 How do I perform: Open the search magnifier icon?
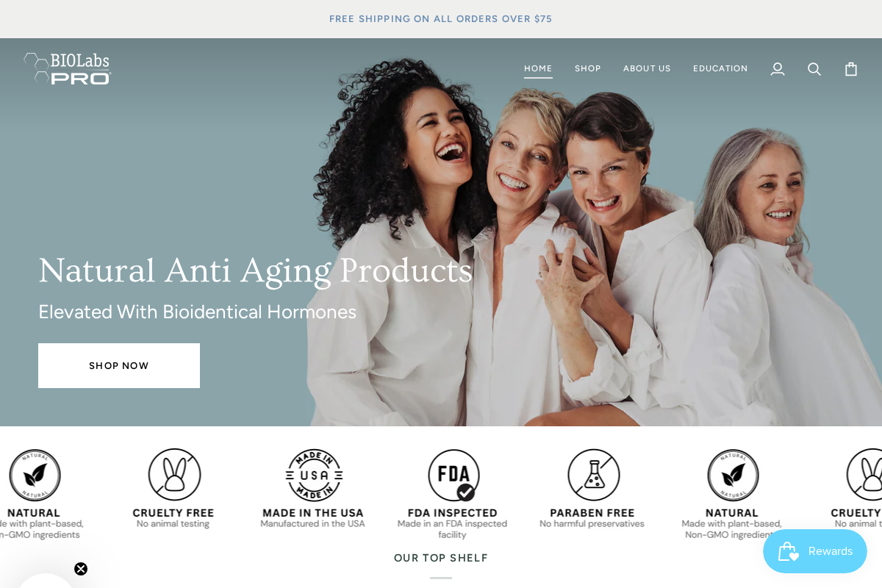814,69
